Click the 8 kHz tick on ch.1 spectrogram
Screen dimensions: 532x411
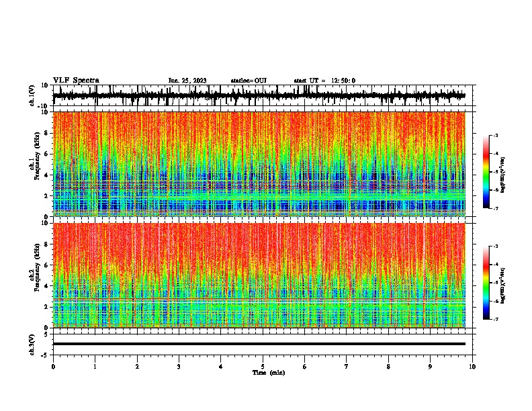point(47,133)
